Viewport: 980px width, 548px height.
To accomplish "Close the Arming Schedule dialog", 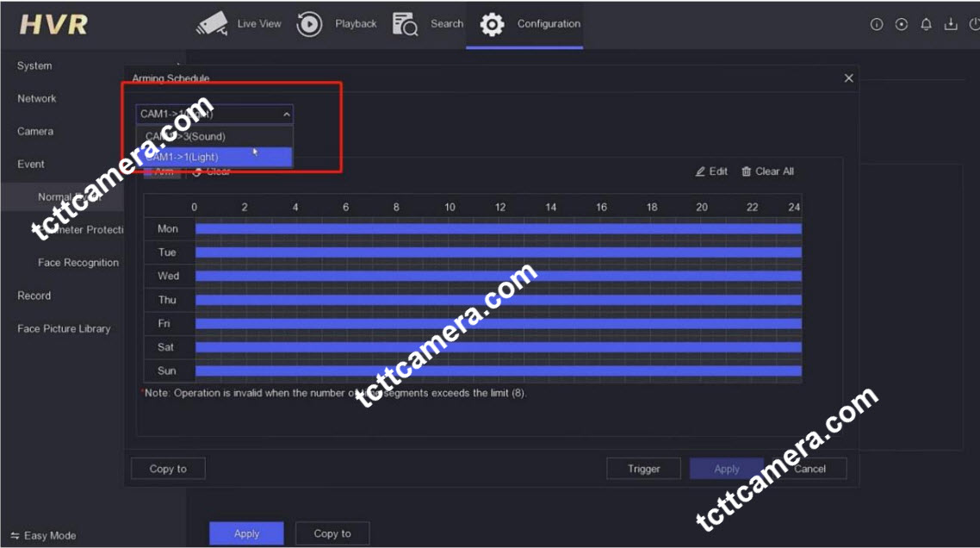I will coord(848,78).
